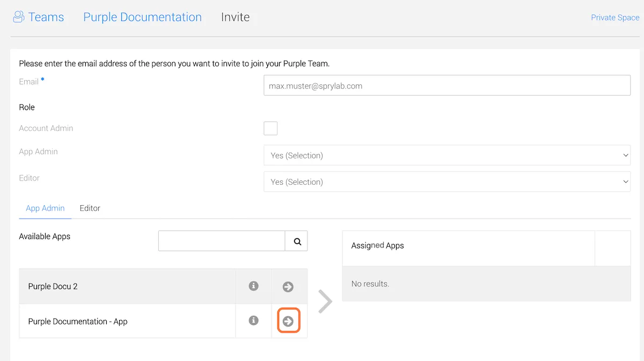The height and width of the screenshot is (361, 644).
Task: Click the search magnifier button for Available Apps
Action: [297, 241]
